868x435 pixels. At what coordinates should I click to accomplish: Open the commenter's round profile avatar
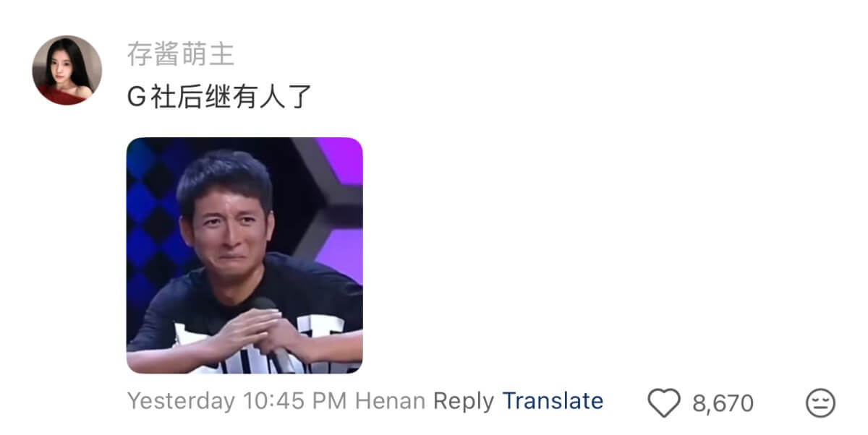pos(67,70)
